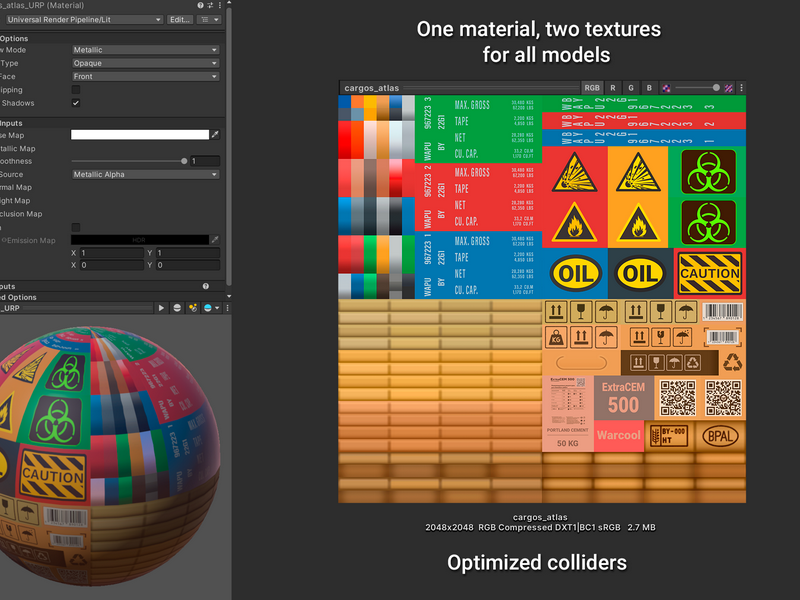Open the Front render face dropdown
800x600 pixels.
click(x=145, y=77)
